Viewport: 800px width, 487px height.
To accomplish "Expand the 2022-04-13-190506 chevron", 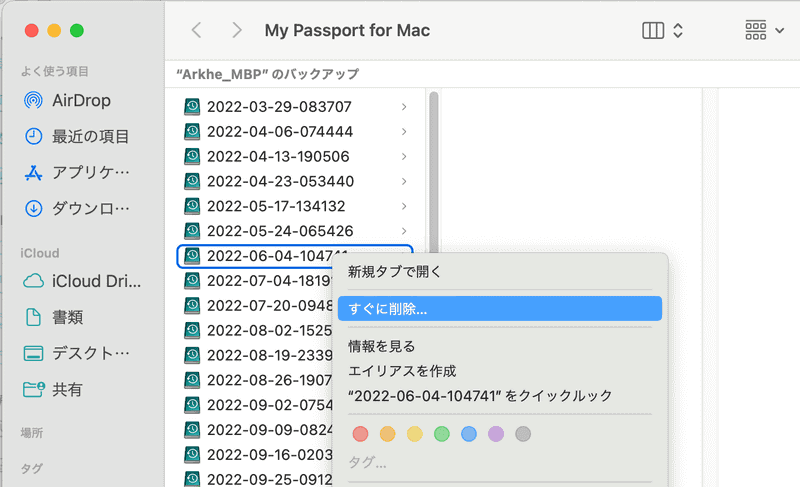I will 404,156.
